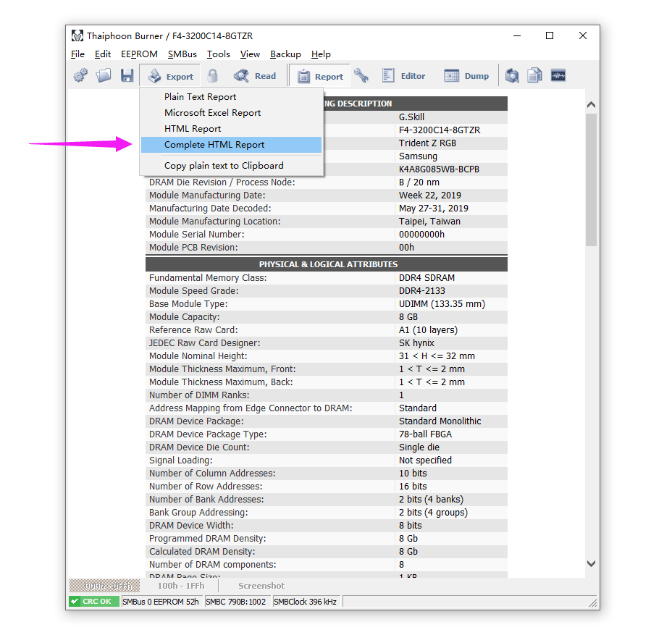Click the gears icon at the toolbar's far left
Viewport: 672px width, 635px height.
tap(80, 75)
